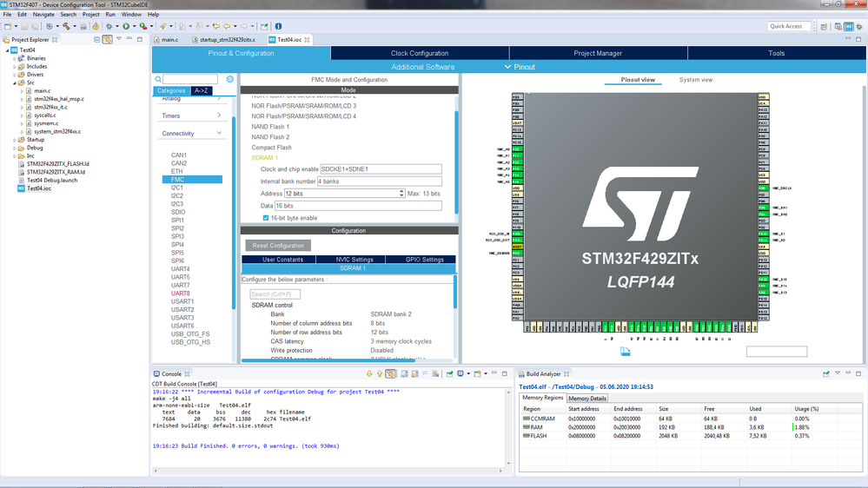Click the Debug bug icon in toolbar
Screen dimensions: 868x488
[x=108, y=26]
